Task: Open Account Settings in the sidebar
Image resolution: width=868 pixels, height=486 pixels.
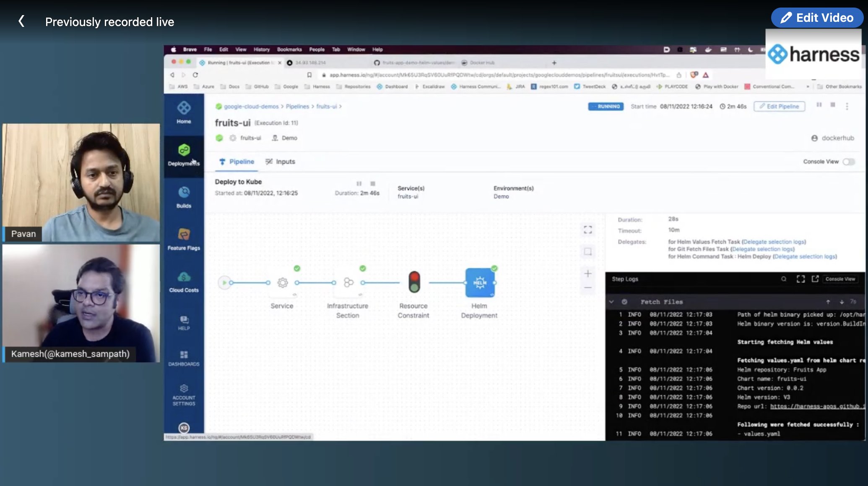Action: 184,395
